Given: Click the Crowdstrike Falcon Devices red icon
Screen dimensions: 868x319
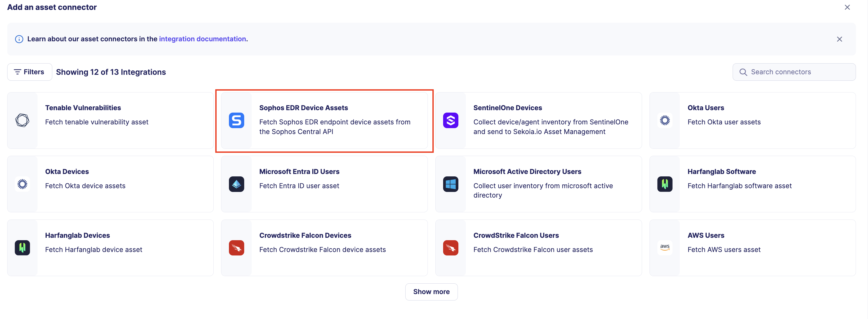Looking at the screenshot, I should (236, 248).
